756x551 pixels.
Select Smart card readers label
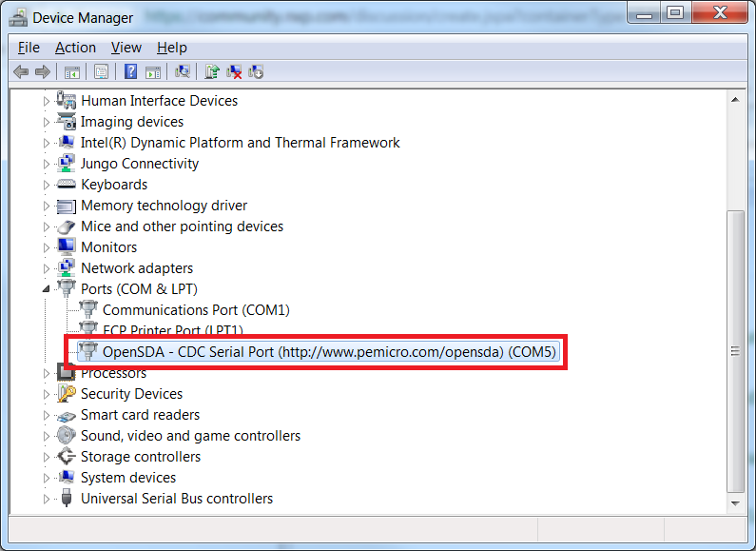coord(140,415)
